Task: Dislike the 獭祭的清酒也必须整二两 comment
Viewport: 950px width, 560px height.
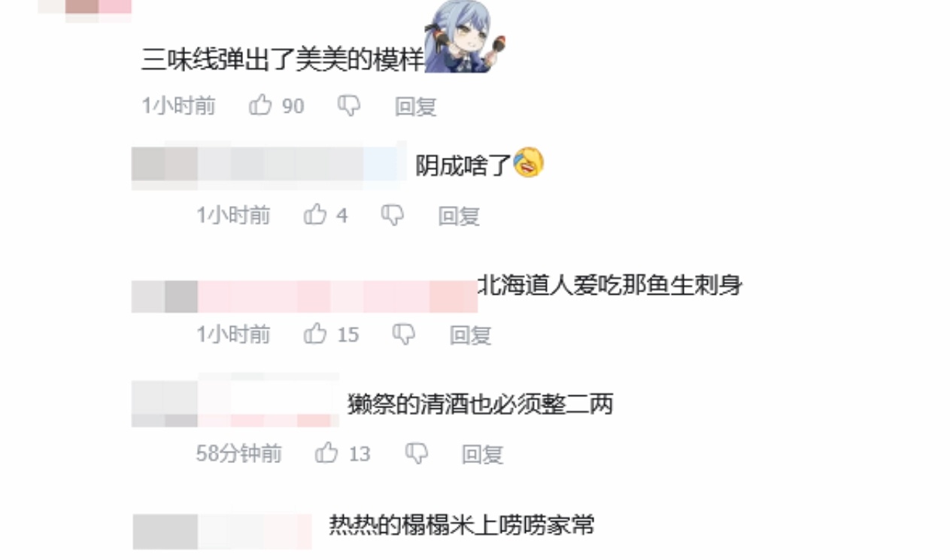Action: coord(416,453)
